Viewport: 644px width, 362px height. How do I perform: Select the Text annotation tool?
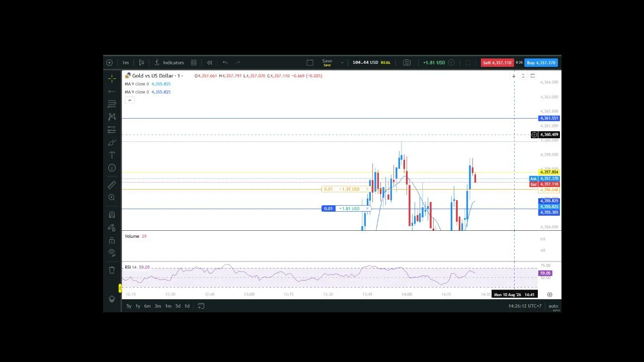click(112, 155)
